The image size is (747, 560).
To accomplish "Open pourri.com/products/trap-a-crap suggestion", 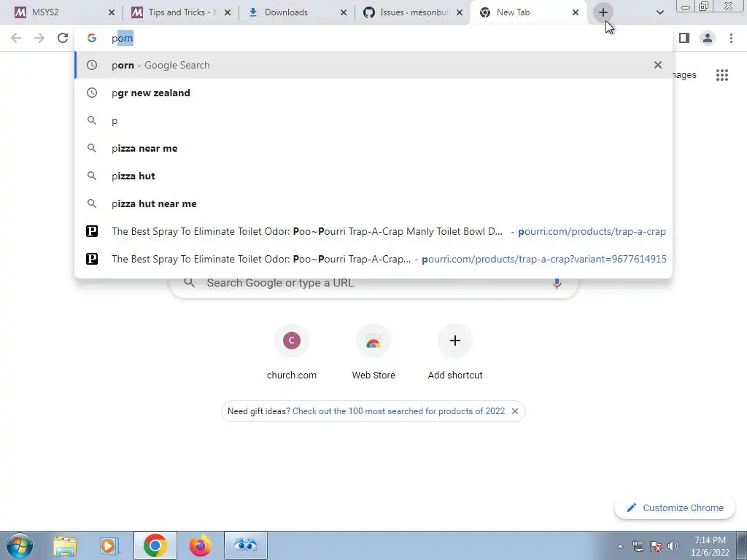I will (x=373, y=231).
